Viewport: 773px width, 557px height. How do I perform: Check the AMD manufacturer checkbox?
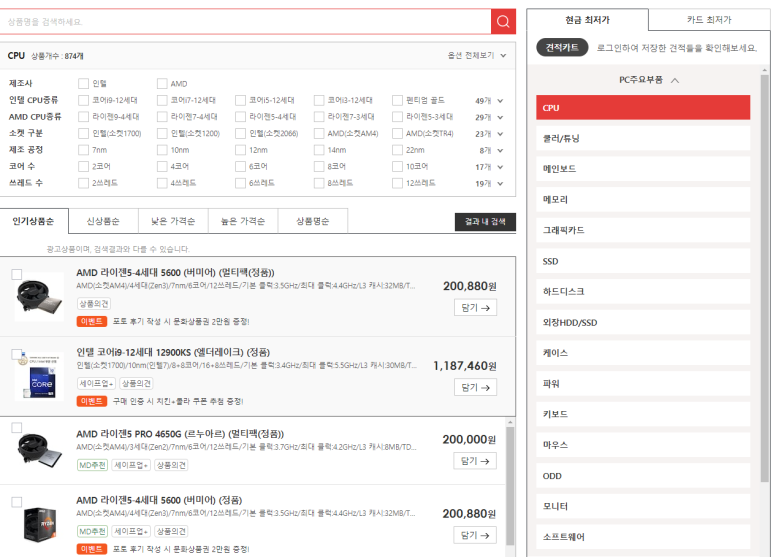tap(162, 84)
